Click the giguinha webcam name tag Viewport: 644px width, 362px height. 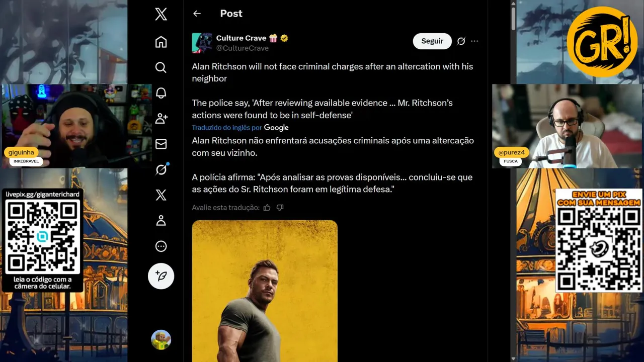21,152
